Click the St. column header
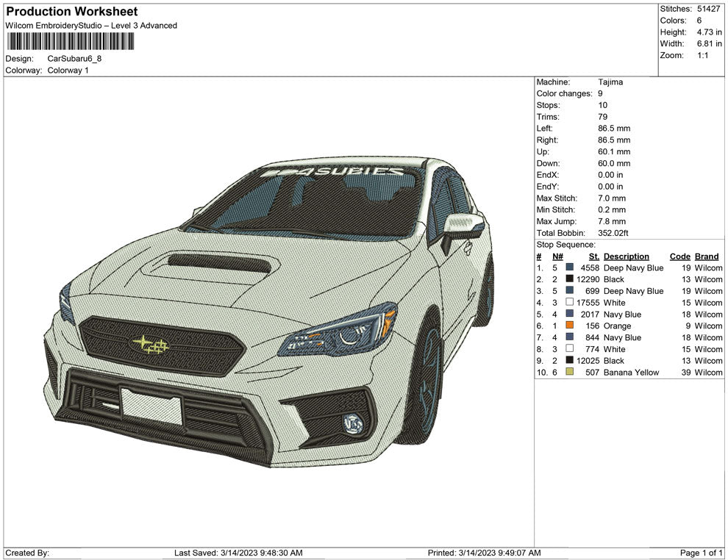The width and height of the screenshot is (728, 560). (593, 256)
